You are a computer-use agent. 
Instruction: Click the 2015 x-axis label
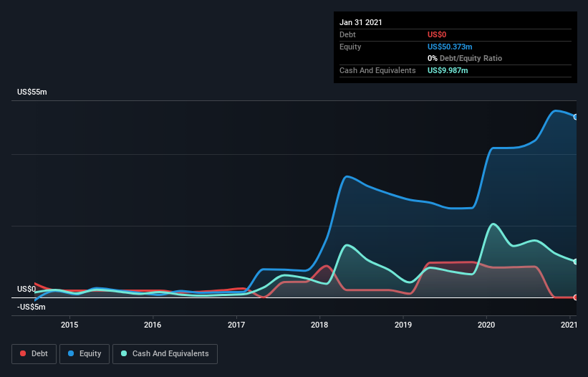[69, 325]
